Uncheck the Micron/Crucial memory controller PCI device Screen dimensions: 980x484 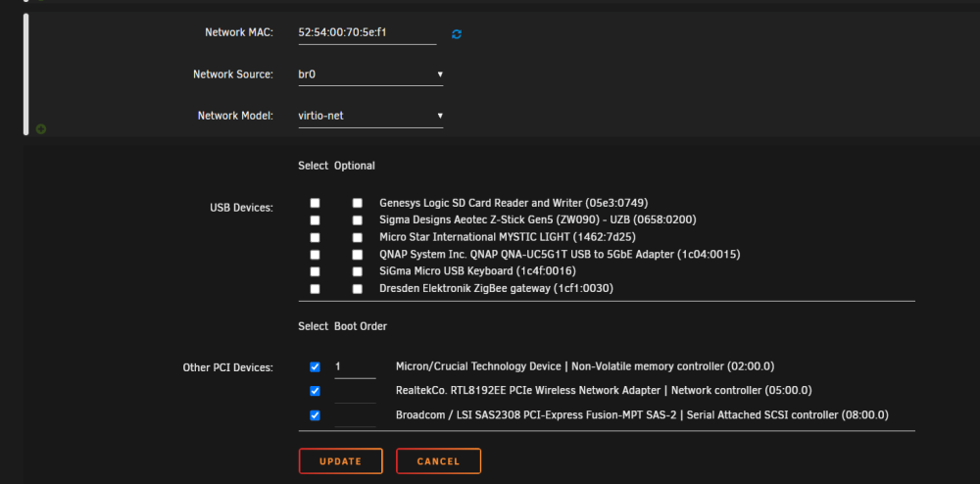point(315,367)
